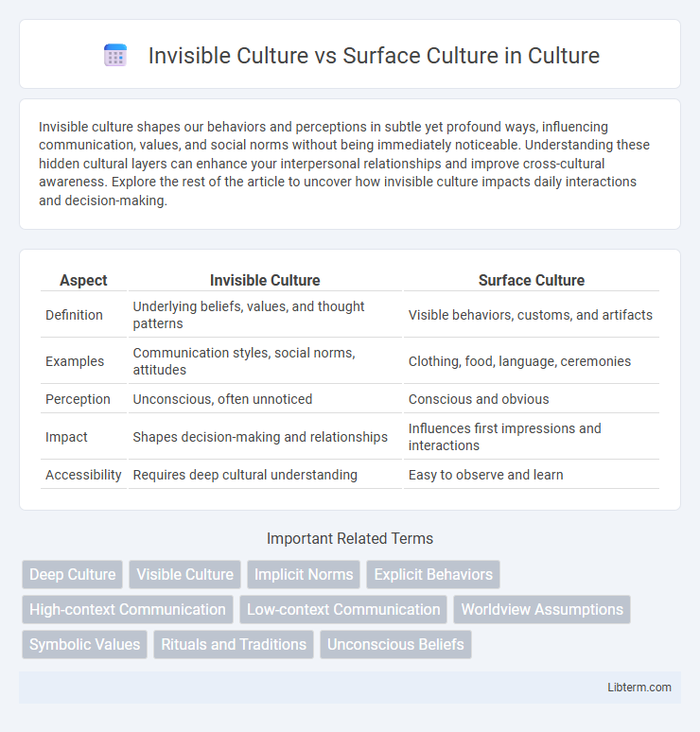The height and width of the screenshot is (732, 700).
Task: Open the Visible Culture tag
Action: click(184, 574)
